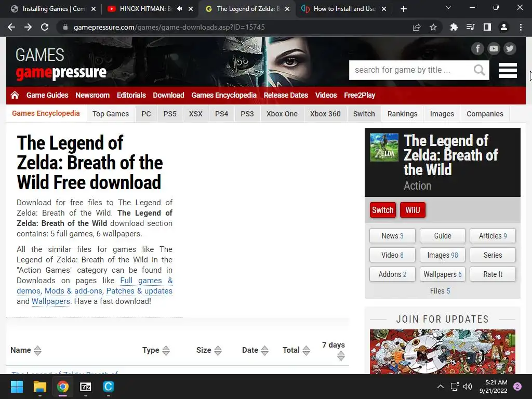
Task: Follow the Mods & add-ons link
Action: tap(73, 291)
